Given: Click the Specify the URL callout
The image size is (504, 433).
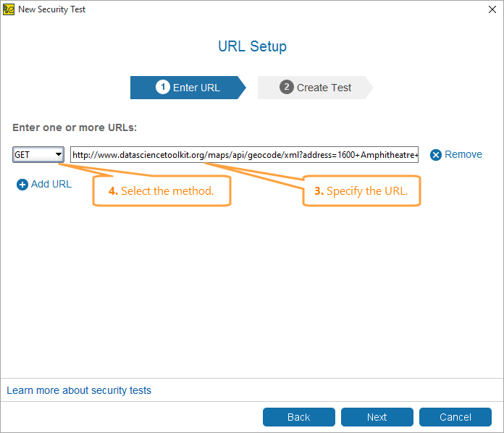Looking at the screenshot, I should coord(361,191).
